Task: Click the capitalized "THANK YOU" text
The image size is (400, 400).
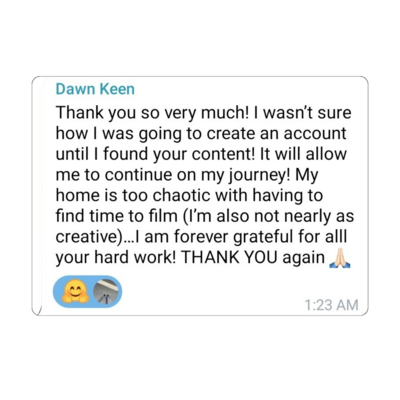Action: pyautogui.click(x=229, y=258)
